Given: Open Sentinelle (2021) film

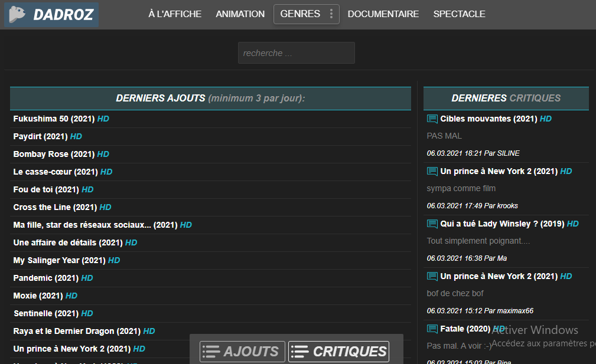Looking at the screenshot, I should point(46,313).
